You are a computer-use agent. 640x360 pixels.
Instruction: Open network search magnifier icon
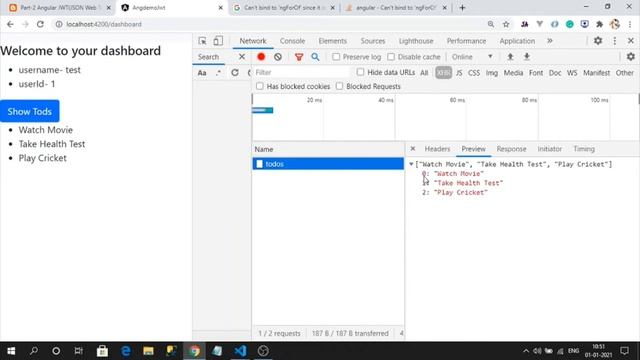tap(315, 57)
